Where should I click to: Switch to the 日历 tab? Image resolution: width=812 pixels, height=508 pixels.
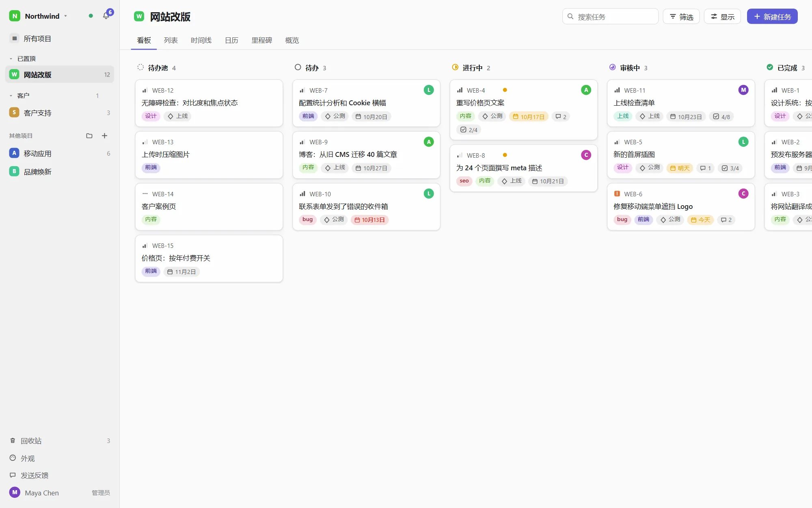pos(231,40)
